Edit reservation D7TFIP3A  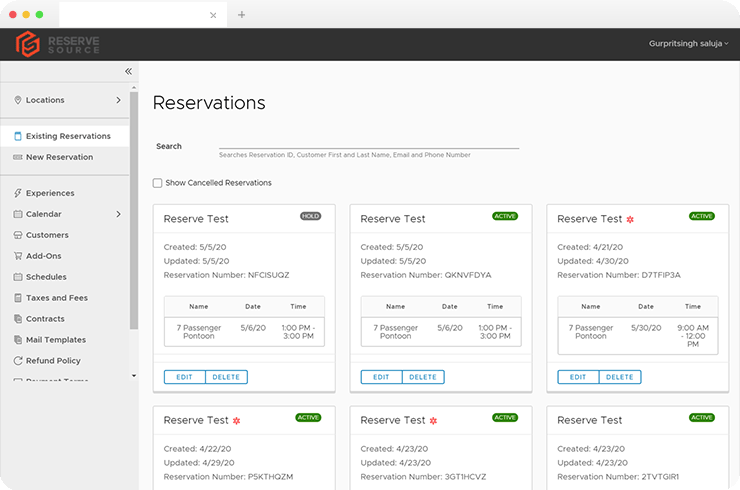[x=578, y=377]
